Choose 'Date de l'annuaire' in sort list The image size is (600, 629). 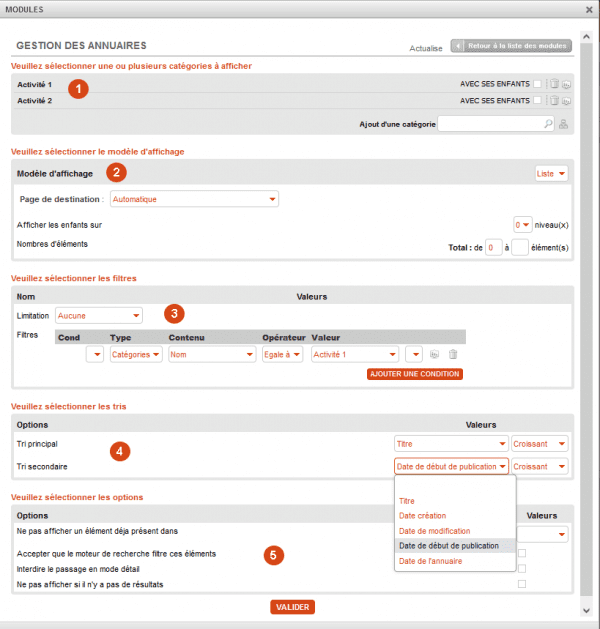pos(430,561)
